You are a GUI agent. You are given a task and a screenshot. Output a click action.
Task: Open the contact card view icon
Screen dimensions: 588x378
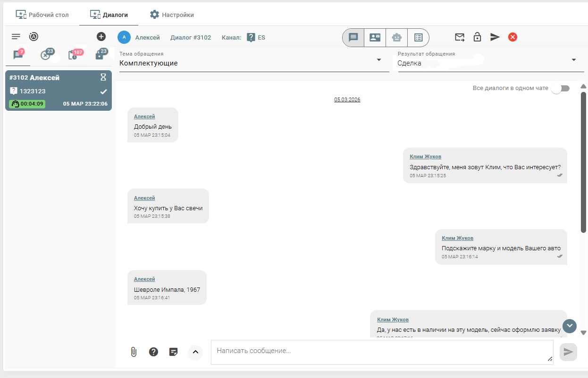click(x=375, y=37)
